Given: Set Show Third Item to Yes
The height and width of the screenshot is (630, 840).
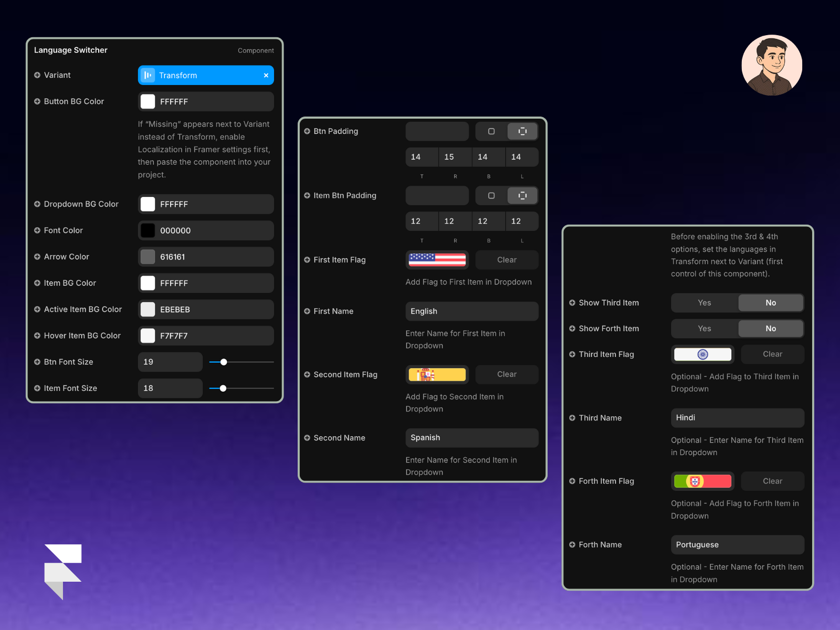Looking at the screenshot, I should point(704,302).
